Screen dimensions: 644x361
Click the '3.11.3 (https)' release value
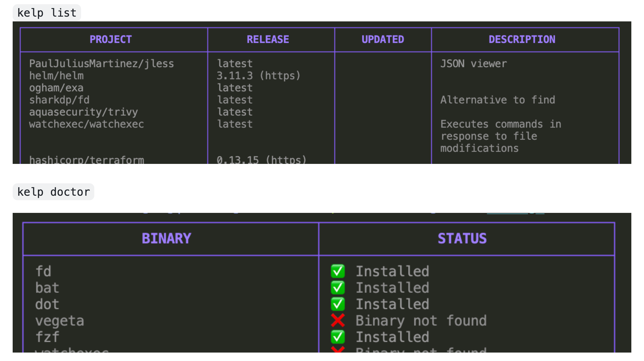click(259, 76)
